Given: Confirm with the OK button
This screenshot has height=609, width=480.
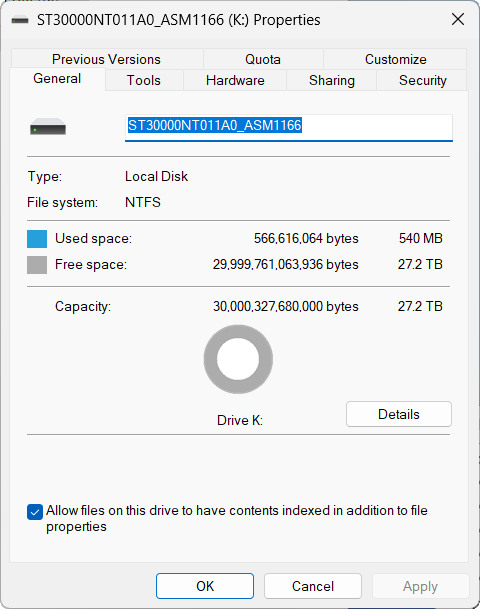Looking at the screenshot, I should pyautogui.click(x=205, y=586).
